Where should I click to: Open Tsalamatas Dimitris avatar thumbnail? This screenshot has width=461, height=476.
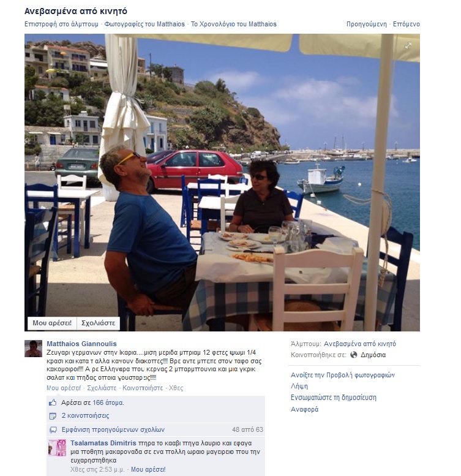coord(58,448)
